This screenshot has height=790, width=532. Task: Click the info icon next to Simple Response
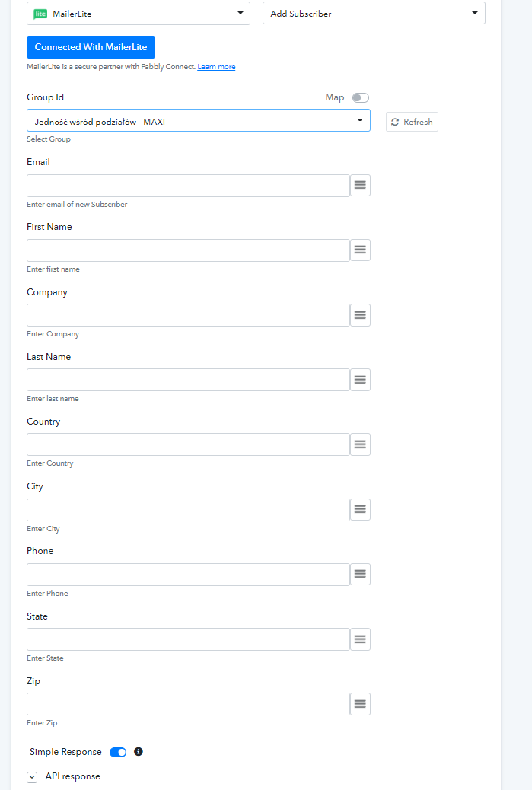coord(139,752)
